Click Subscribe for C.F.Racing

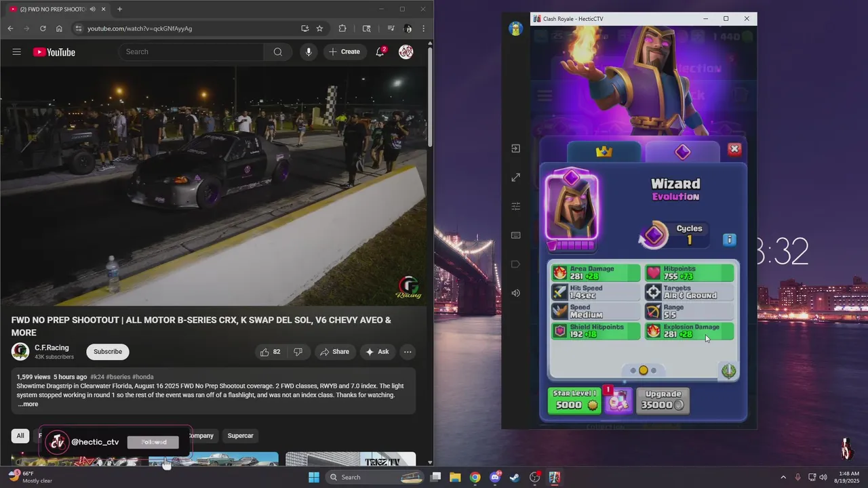point(108,352)
